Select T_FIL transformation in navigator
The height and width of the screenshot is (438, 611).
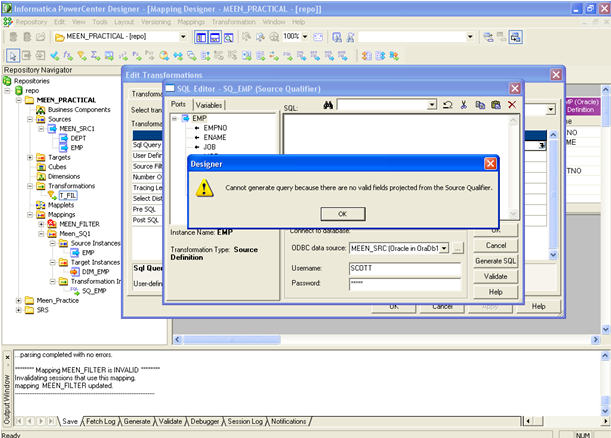point(68,195)
